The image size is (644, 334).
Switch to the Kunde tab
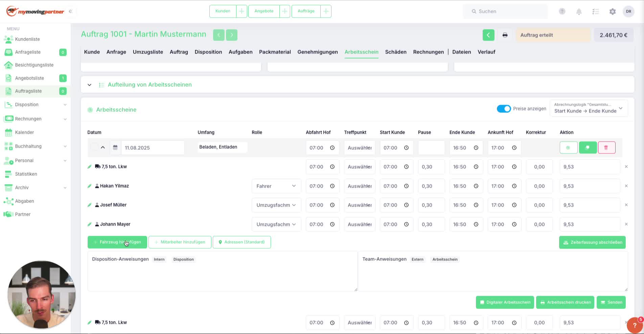pyautogui.click(x=92, y=52)
